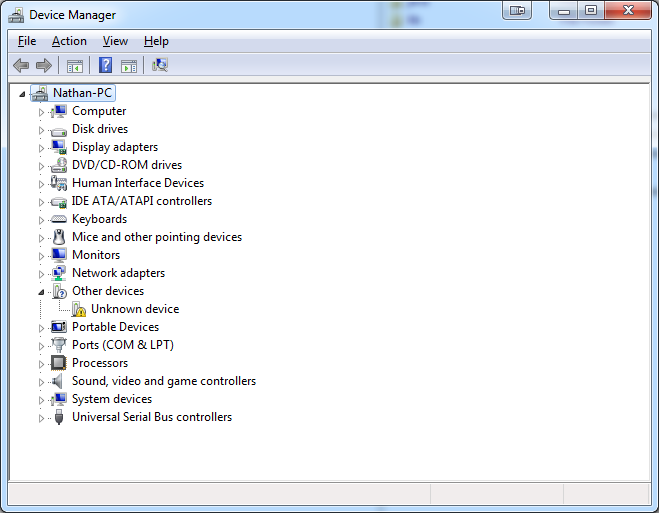Collapse the Other devices node

(42, 292)
